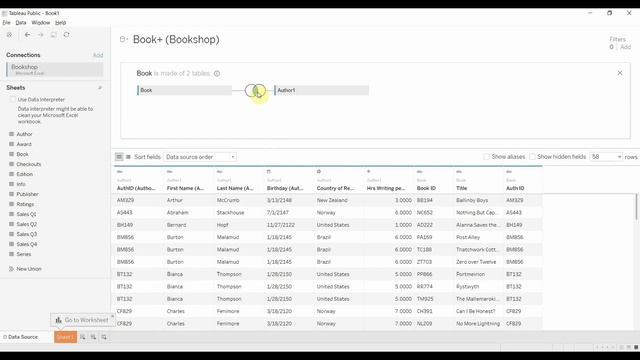640x360 pixels.
Task: Add a filter via the Filters Add link
Action: (625, 47)
